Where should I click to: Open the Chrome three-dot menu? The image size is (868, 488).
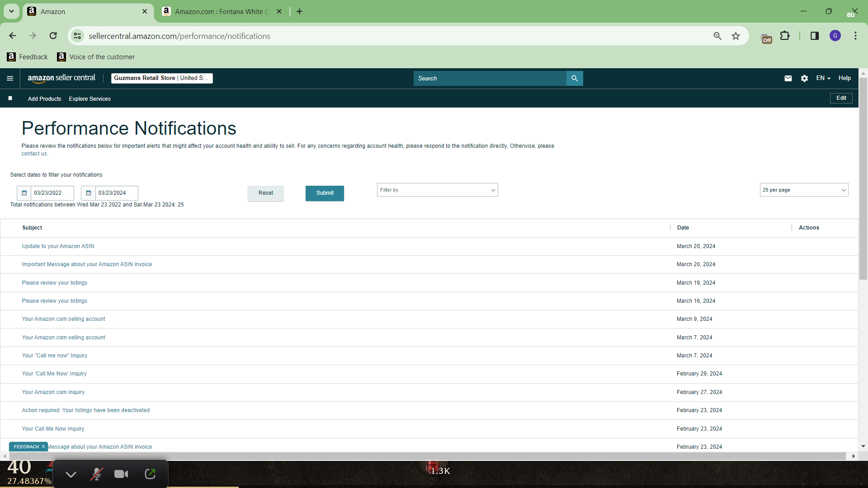pyautogui.click(x=855, y=36)
